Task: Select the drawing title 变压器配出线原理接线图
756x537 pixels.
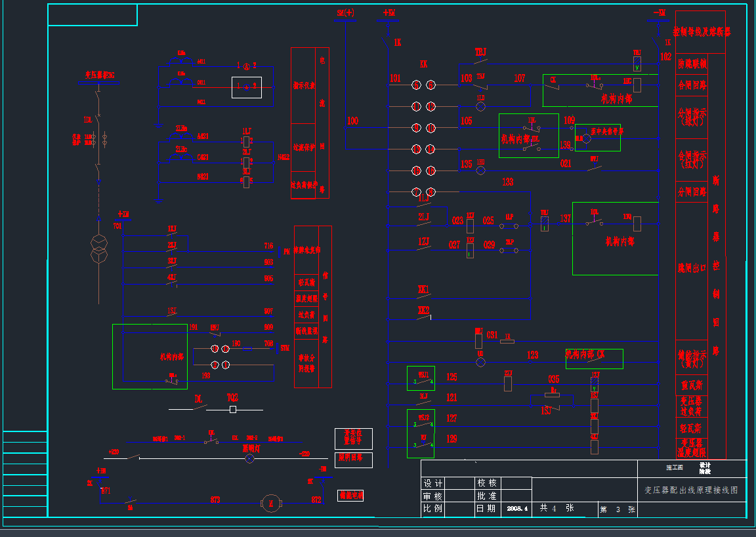Action: pos(691,490)
